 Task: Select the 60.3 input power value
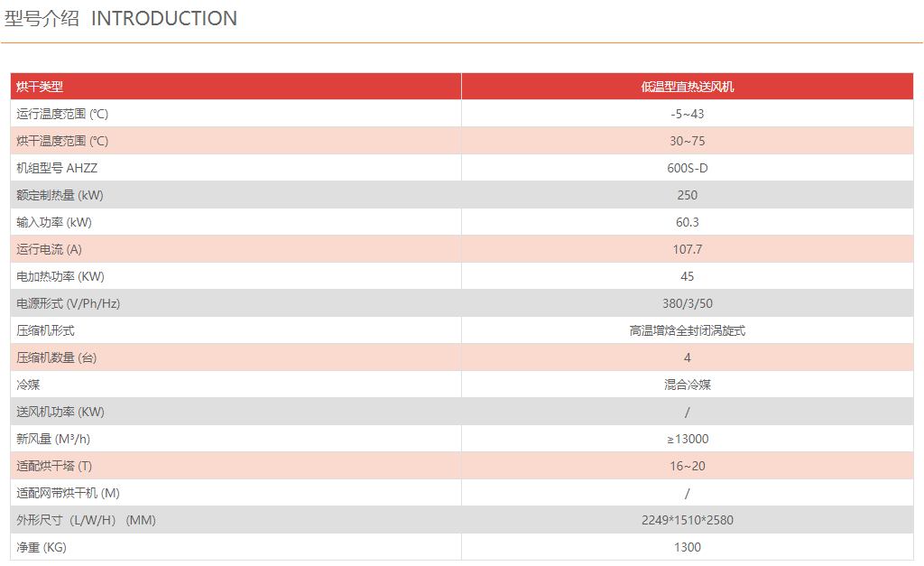(687, 222)
